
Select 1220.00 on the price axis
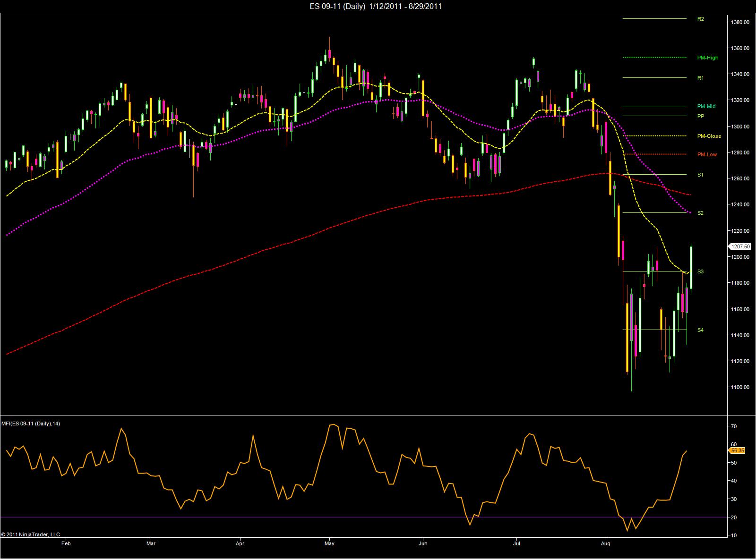click(741, 231)
